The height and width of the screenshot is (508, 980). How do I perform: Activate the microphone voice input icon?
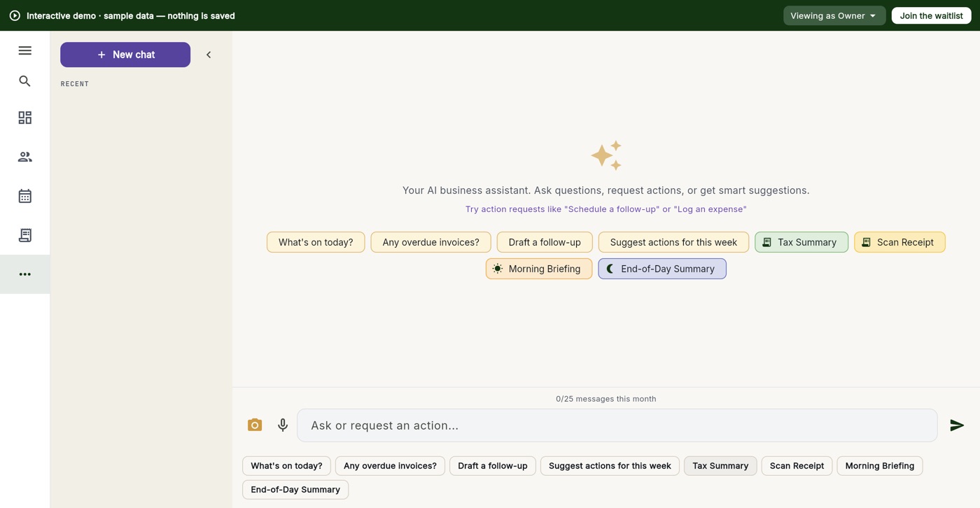(x=283, y=425)
